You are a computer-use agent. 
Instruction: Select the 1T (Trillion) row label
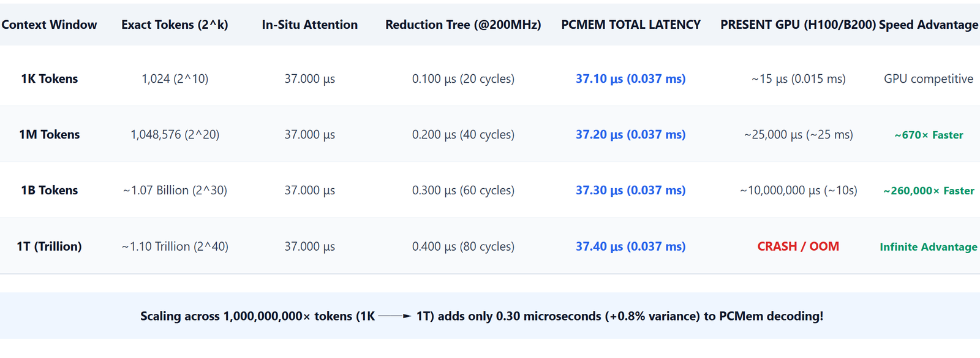tap(49, 246)
